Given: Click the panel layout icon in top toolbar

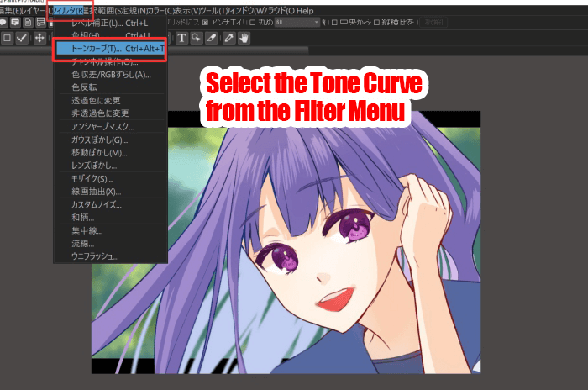Looking at the screenshot, I should 41,23.
